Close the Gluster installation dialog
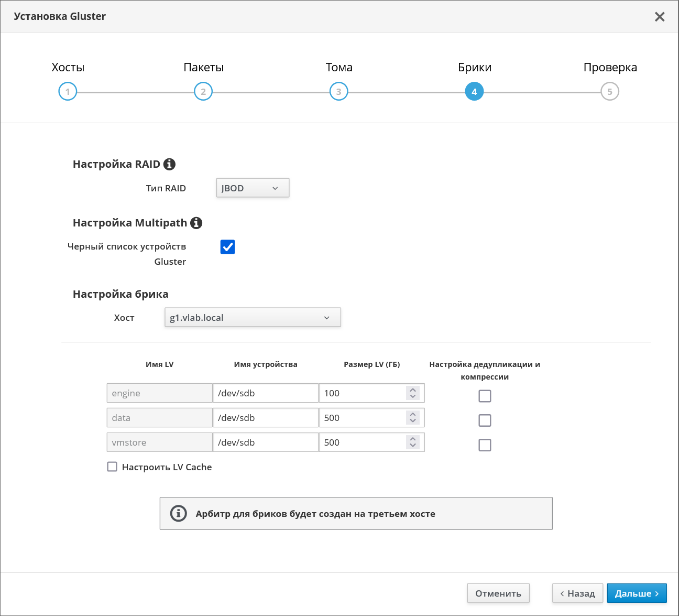The image size is (679, 616). (660, 17)
